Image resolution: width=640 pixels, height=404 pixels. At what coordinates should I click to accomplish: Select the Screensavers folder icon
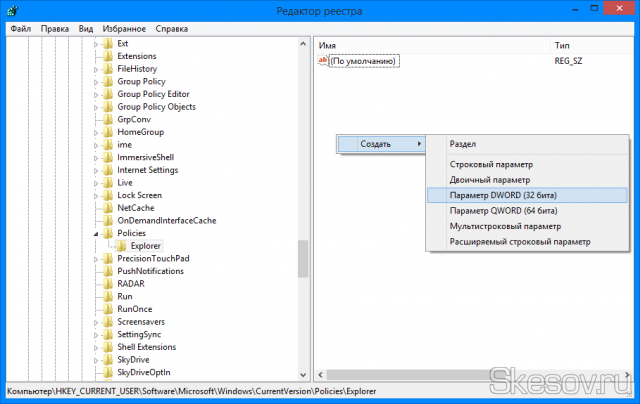pos(108,321)
